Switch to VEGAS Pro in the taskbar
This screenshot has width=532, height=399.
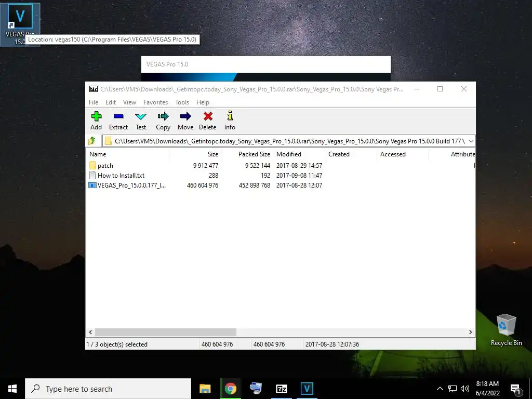pos(307,389)
